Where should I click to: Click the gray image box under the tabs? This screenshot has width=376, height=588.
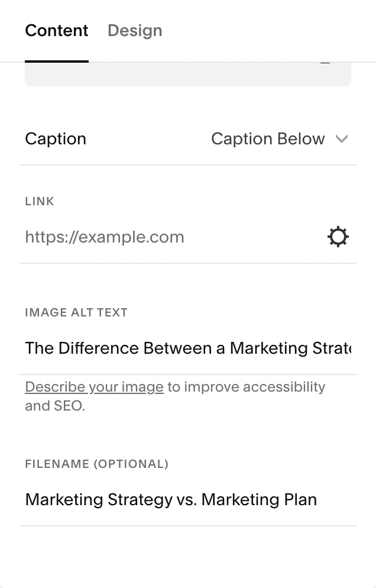(188, 75)
